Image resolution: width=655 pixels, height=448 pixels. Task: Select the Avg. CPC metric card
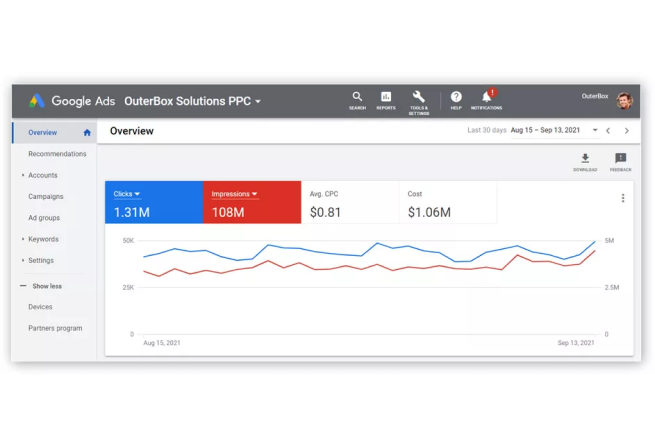click(x=350, y=202)
